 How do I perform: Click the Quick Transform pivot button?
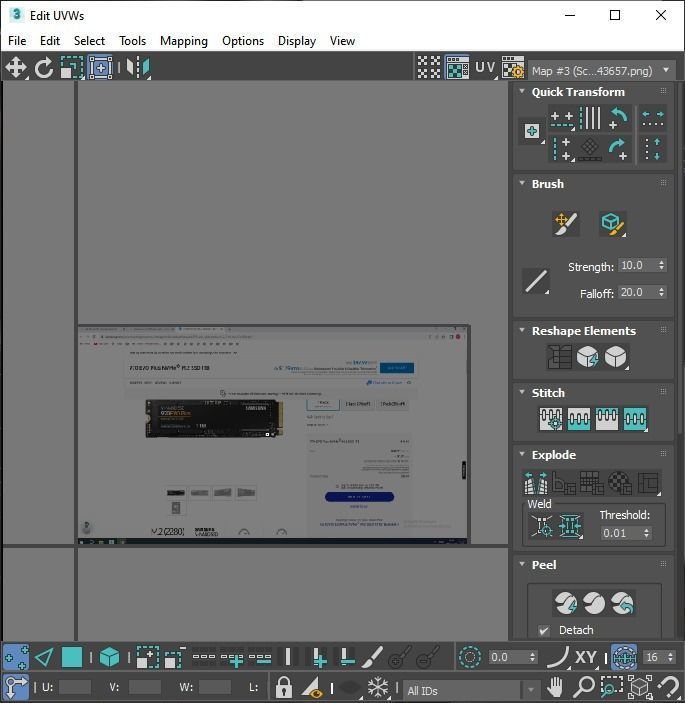(532, 131)
